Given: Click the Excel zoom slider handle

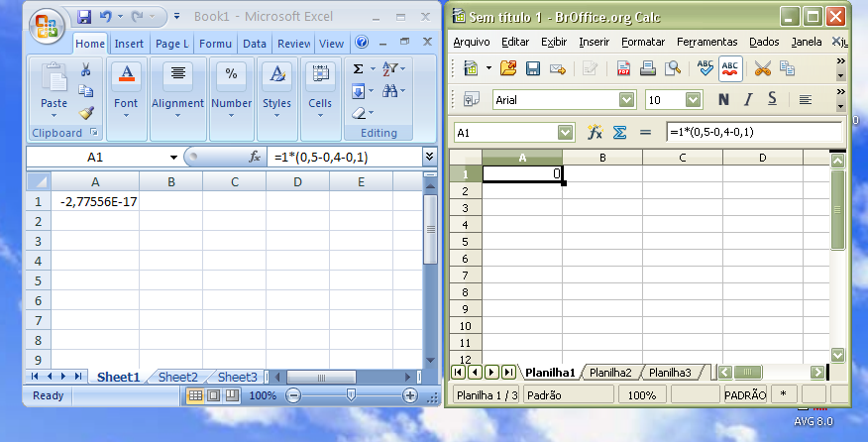Looking at the screenshot, I should point(351,394).
